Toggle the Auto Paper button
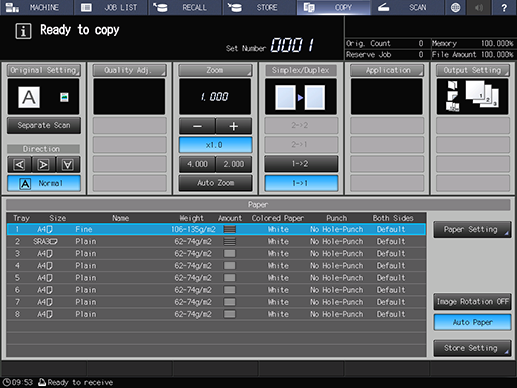 point(472,322)
